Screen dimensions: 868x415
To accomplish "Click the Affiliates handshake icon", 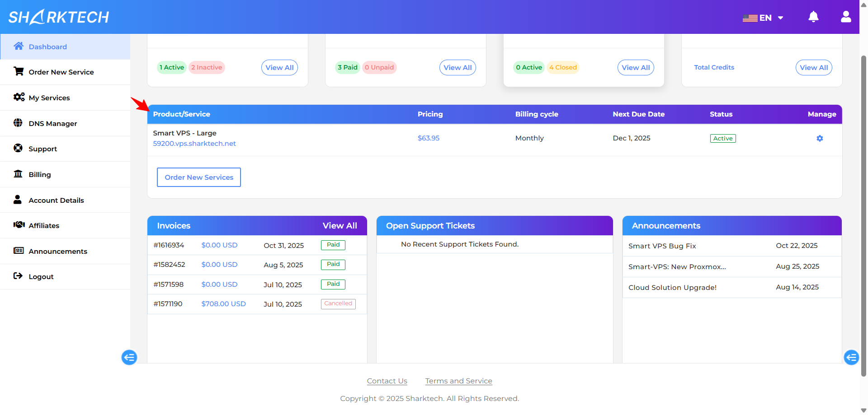I will (x=19, y=225).
